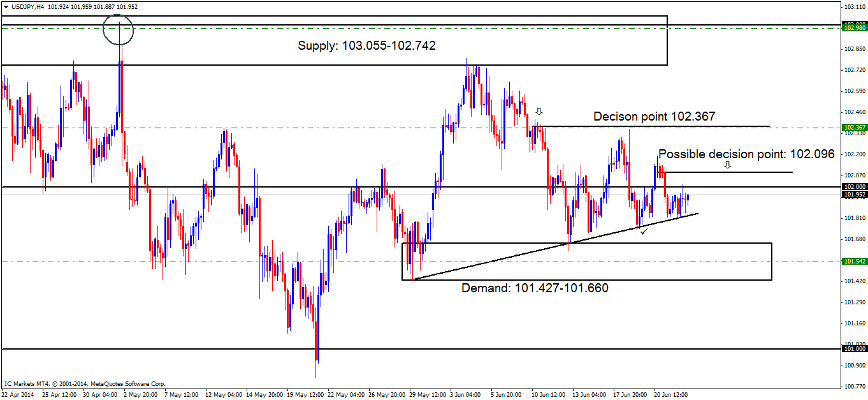Click the '2 May 20:00' time label

click(x=141, y=394)
